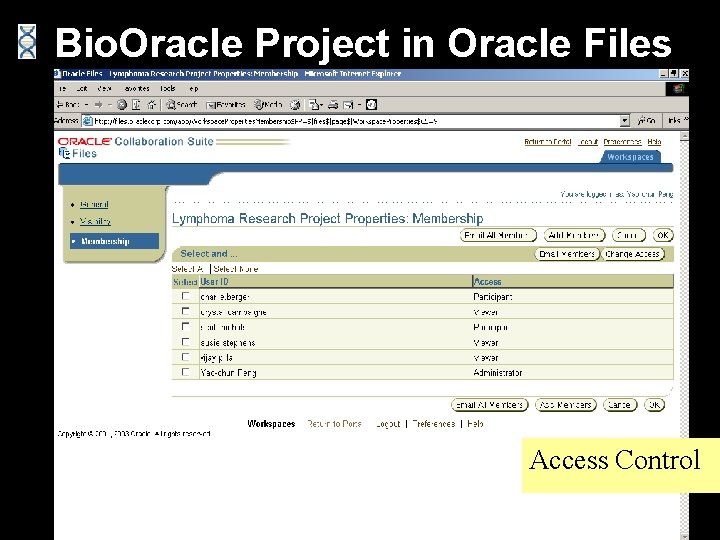Click the footer Logout link
This screenshot has height=540, width=720.
click(x=388, y=424)
